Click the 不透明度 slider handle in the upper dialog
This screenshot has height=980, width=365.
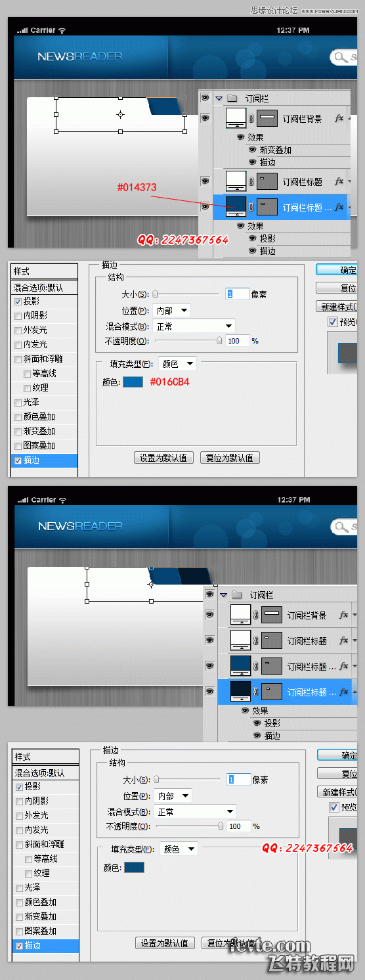[x=219, y=341]
